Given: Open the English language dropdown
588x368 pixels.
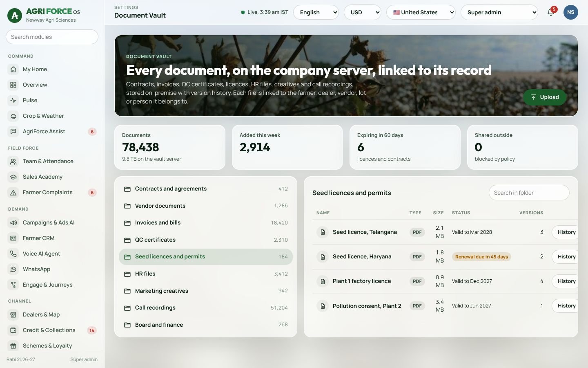Looking at the screenshot, I should (x=316, y=12).
